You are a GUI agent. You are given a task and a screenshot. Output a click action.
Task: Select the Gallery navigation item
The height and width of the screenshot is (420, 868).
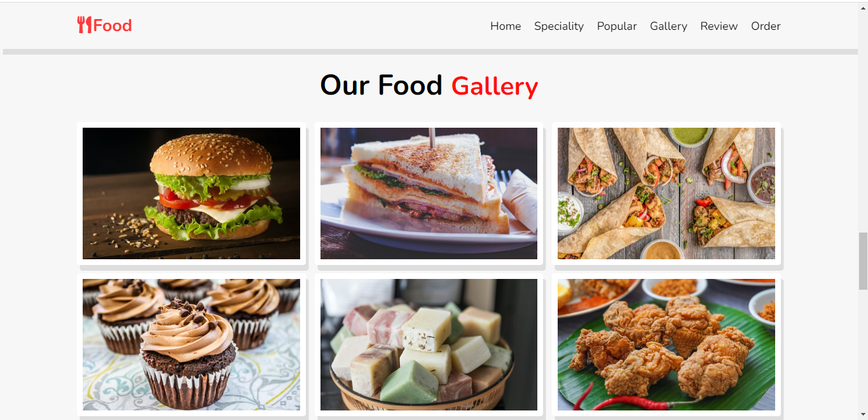(668, 26)
